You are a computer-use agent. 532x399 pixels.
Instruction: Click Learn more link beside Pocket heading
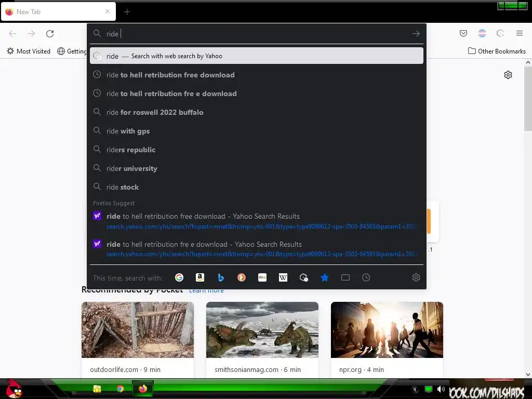206,291
